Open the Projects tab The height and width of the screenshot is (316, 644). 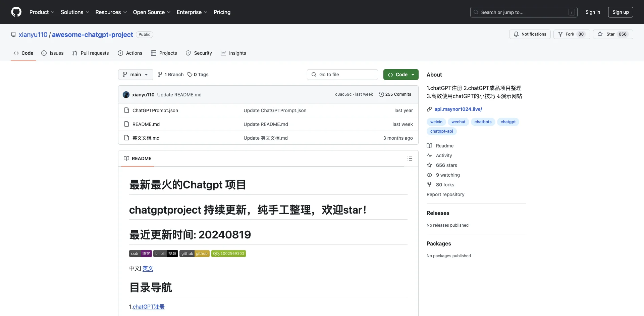(164, 53)
